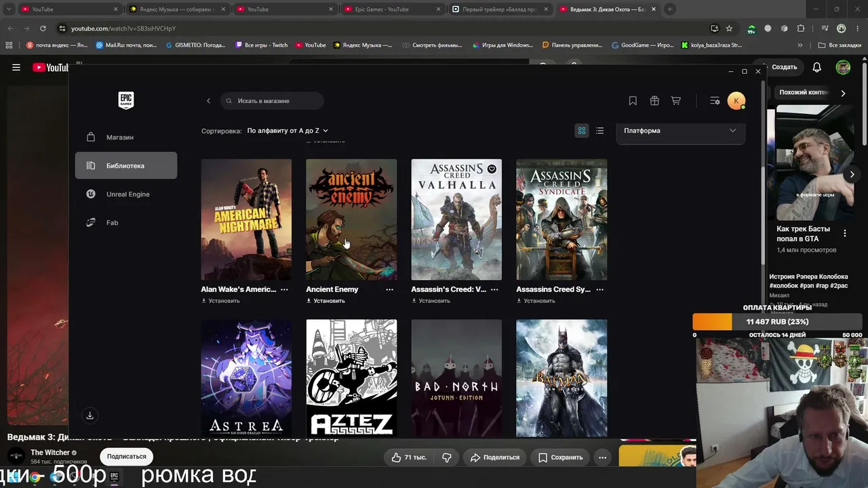Open options for 'Как трек Басты попал в GTA'
This screenshot has width=868, height=488.
845,234
